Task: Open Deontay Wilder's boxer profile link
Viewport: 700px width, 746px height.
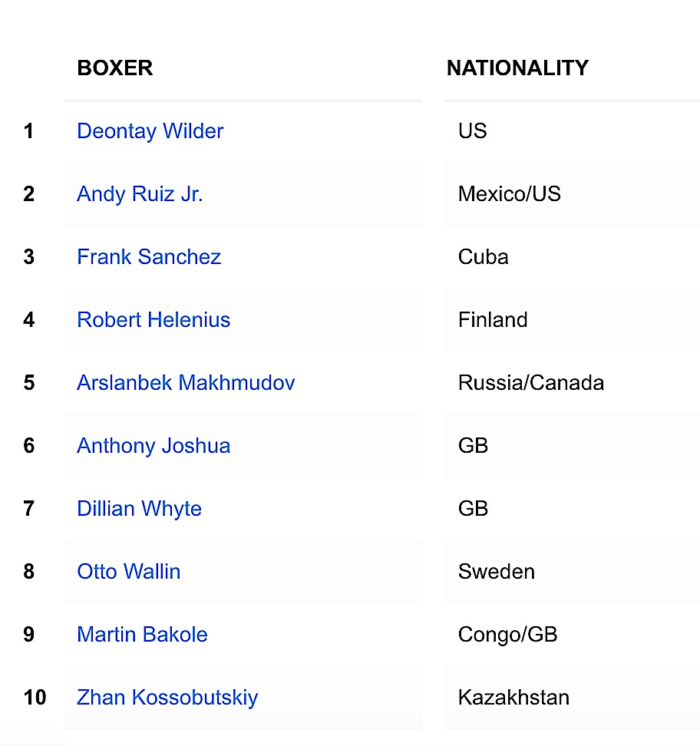Action: tap(150, 131)
